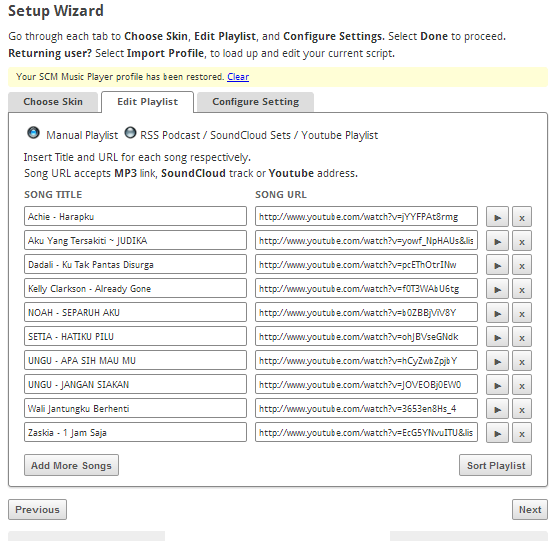This screenshot has height=541, width=558.
Task: Focus SETIA - HATIKU PILU title field
Action: (135, 336)
